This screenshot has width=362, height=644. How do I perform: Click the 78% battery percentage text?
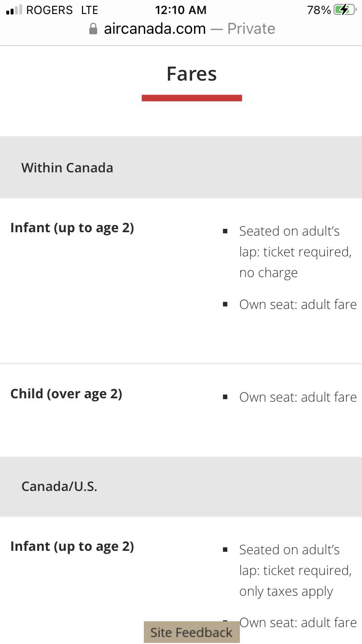(x=319, y=10)
